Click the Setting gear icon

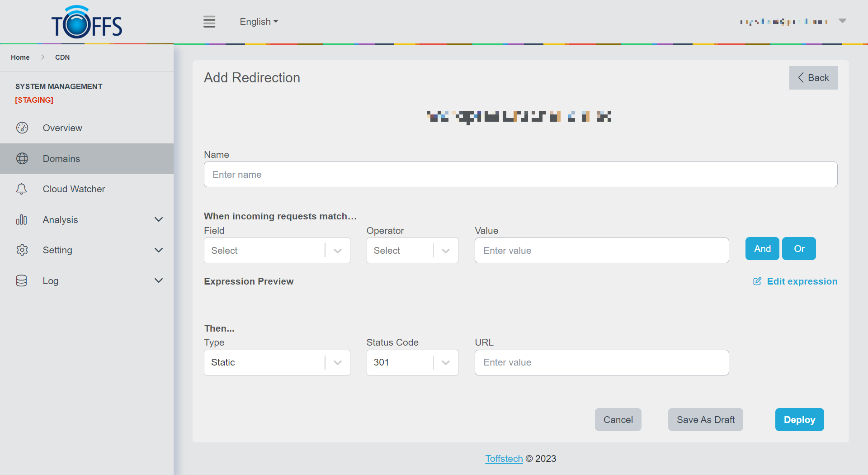[x=22, y=250]
